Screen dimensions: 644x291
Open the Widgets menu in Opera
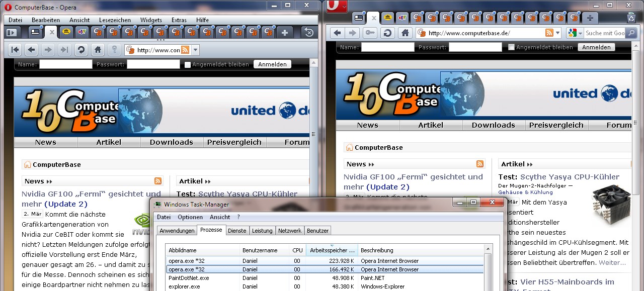[151, 20]
